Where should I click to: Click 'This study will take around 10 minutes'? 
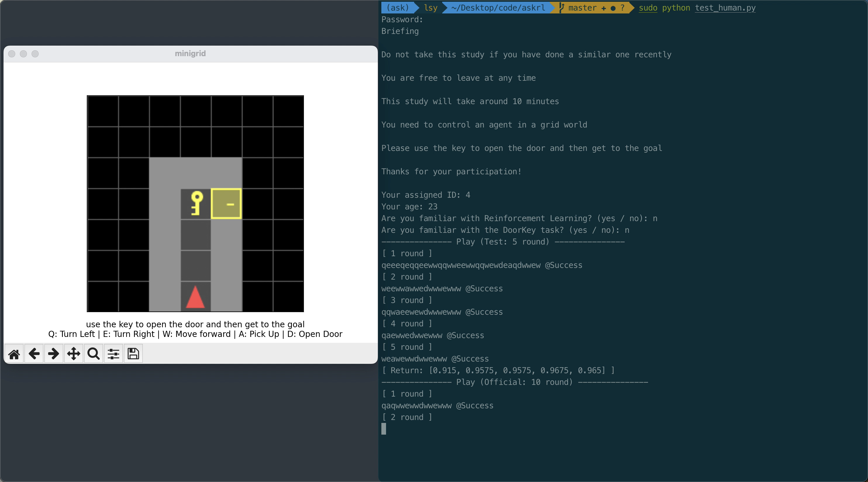[x=470, y=101]
